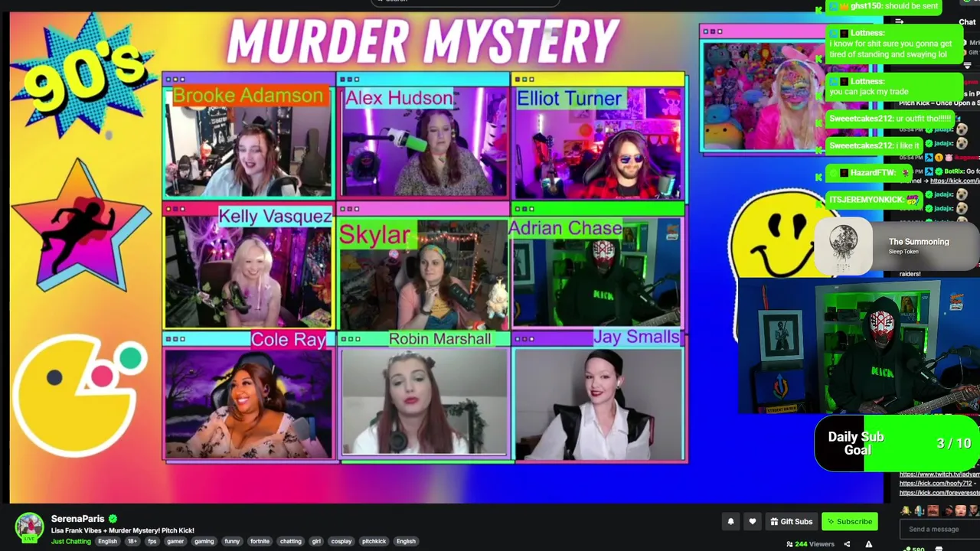
Task: Click the SerenaParis channel name
Action: 77,519
